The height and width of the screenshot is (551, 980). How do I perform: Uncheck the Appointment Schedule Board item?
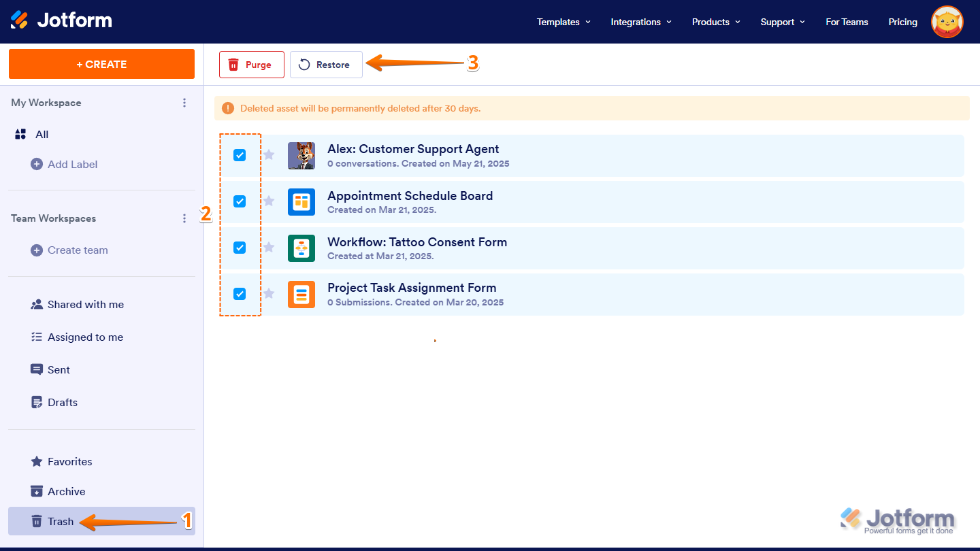point(240,201)
